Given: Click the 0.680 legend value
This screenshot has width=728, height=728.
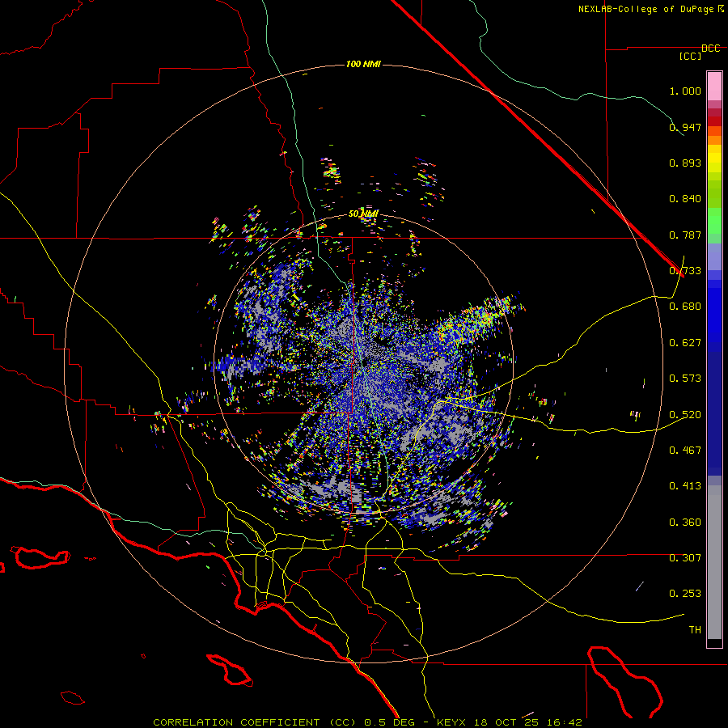Looking at the screenshot, I should tap(685, 307).
